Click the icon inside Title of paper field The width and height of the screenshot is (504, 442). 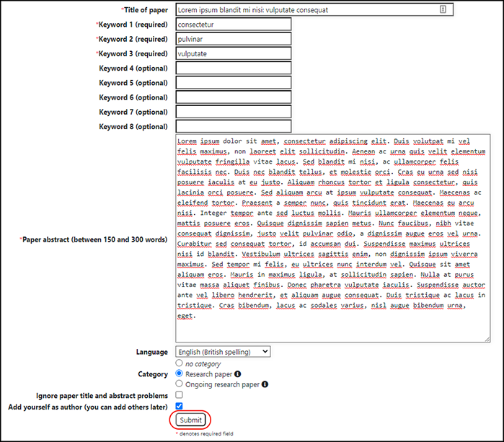(x=443, y=9)
